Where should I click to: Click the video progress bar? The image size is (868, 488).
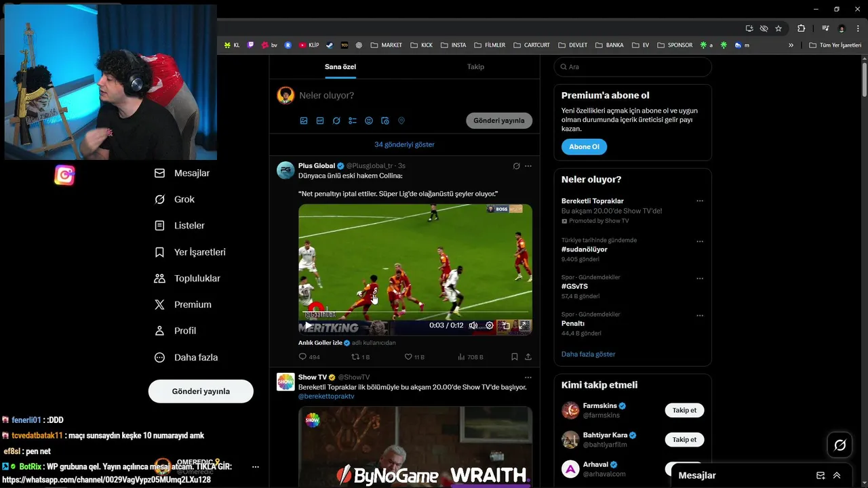415,312
